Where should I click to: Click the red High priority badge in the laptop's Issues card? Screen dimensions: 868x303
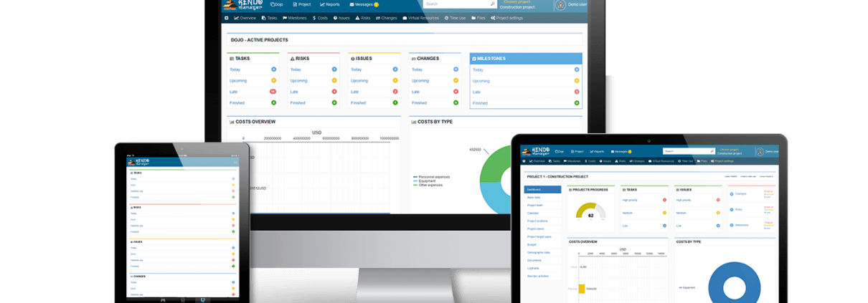click(719, 200)
